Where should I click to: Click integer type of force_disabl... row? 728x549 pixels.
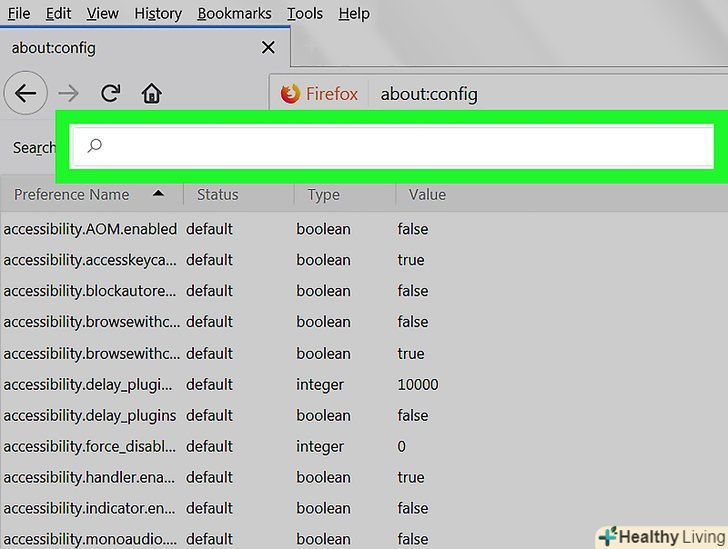[320, 447]
